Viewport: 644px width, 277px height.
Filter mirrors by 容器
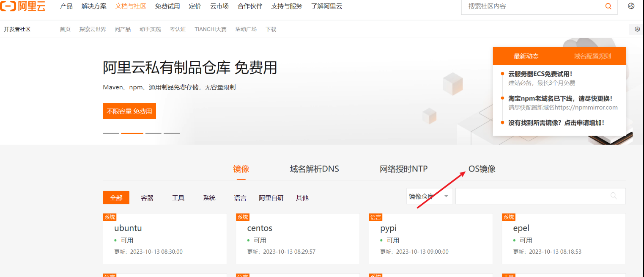pos(147,198)
